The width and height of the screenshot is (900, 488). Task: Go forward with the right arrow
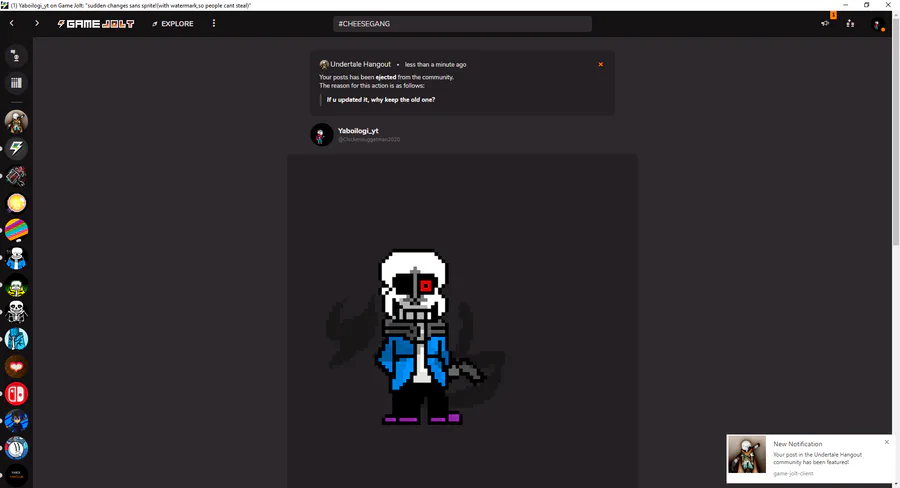[37, 24]
